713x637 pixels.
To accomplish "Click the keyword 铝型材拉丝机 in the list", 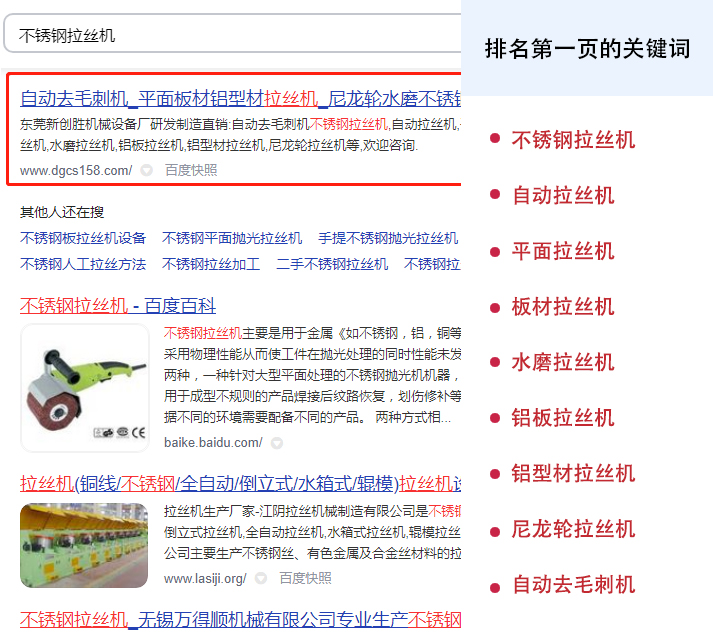I will click(573, 473).
